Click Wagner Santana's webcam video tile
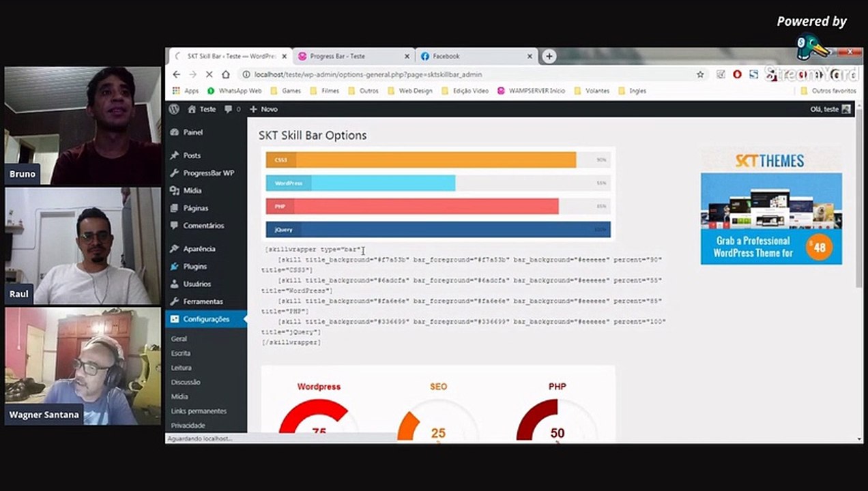This screenshot has height=491, width=868. click(83, 366)
